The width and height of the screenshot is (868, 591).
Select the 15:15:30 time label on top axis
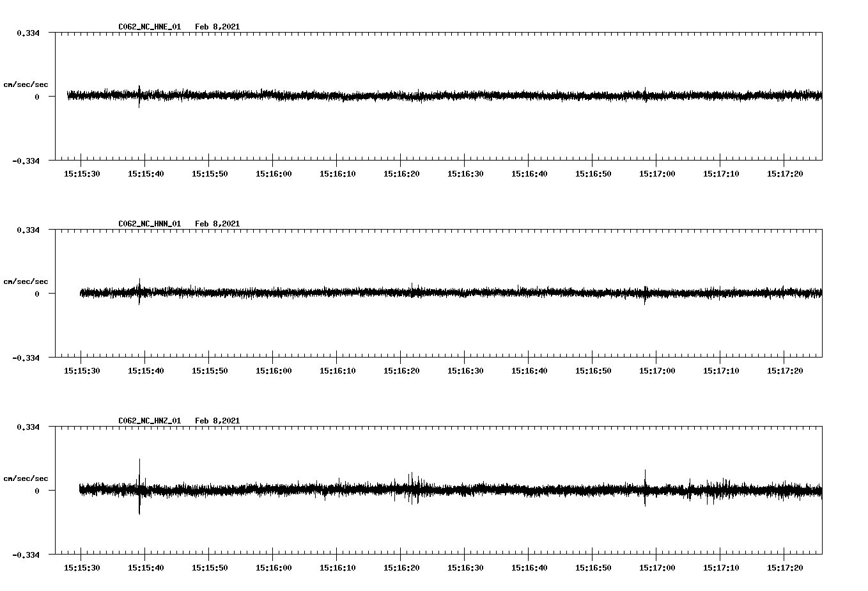click(x=82, y=173)
